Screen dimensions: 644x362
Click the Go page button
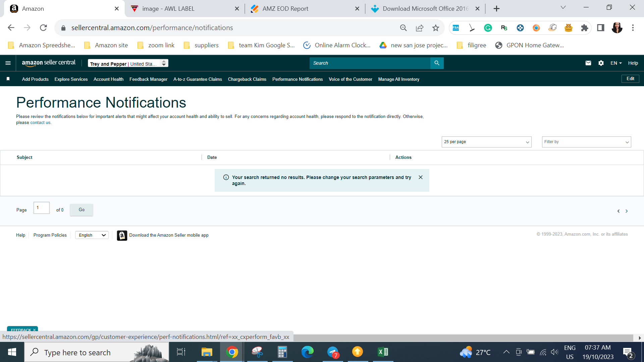pyautogui.click(x=82, y=210)
